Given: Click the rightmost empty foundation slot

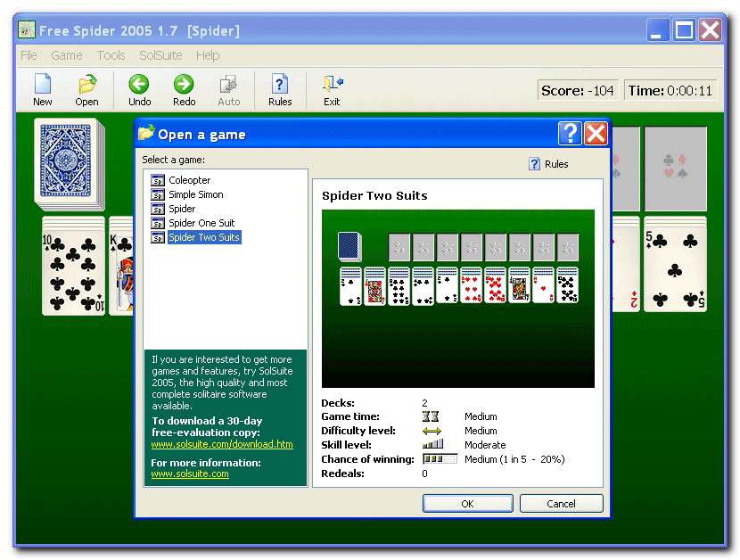Looking at the screenshot, I should point(675,169).
